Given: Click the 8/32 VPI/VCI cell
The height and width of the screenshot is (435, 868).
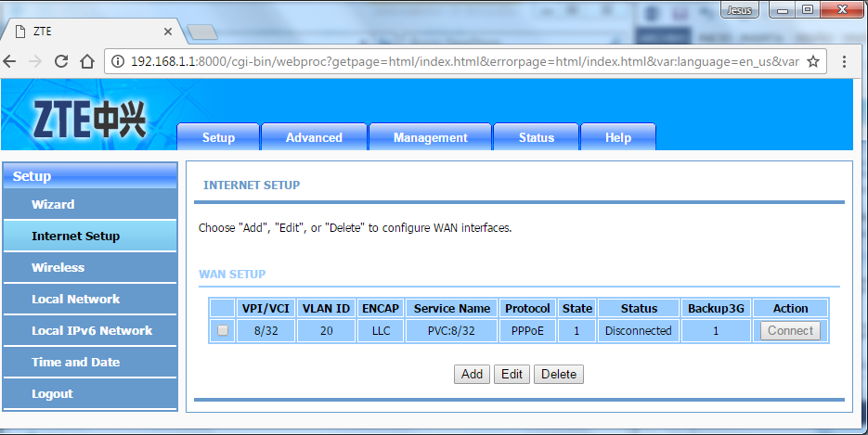Looking at the screenshot, I should (266, 330).
